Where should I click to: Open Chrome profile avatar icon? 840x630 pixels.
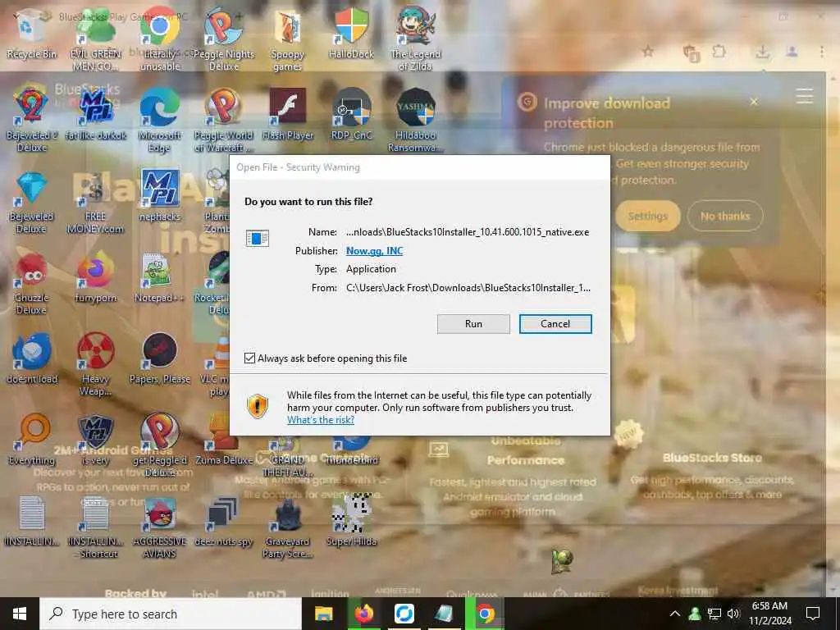coord(792,52)
